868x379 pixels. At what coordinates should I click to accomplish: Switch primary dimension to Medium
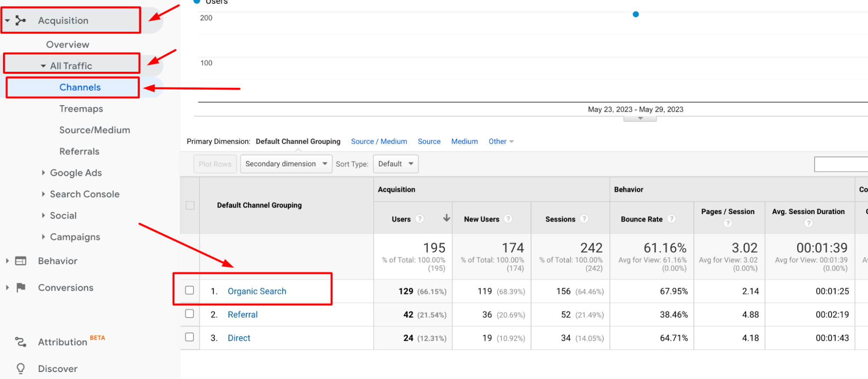click(x=465, y=141)
